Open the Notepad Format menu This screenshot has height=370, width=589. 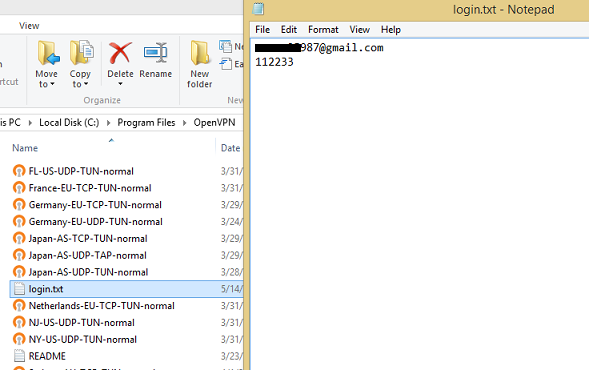(x=323, y=30)
